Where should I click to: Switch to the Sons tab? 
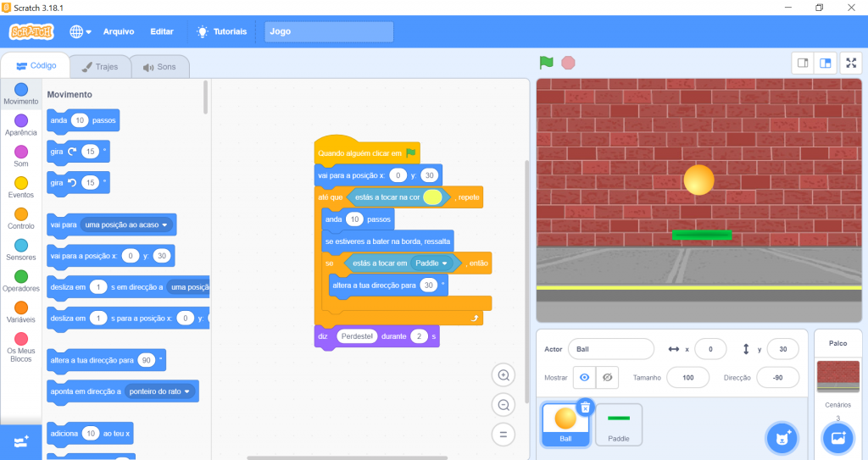160,67
